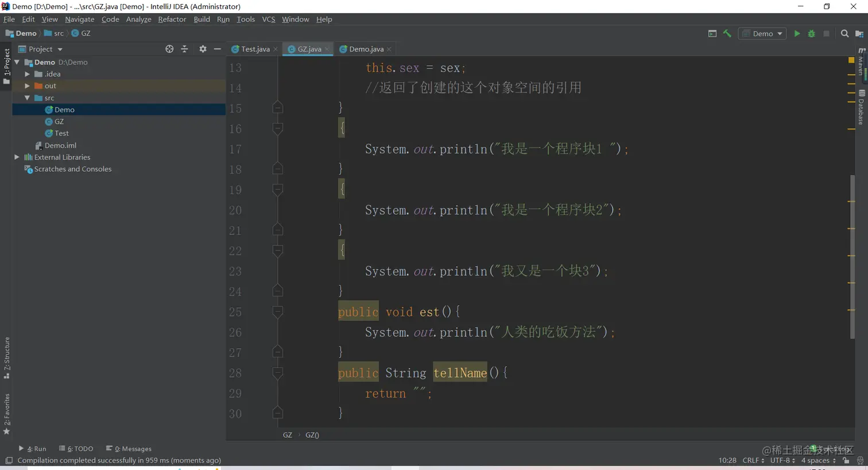Click the Stop process square icon
The width and height of the screenshot is (868, 470).
827,34
